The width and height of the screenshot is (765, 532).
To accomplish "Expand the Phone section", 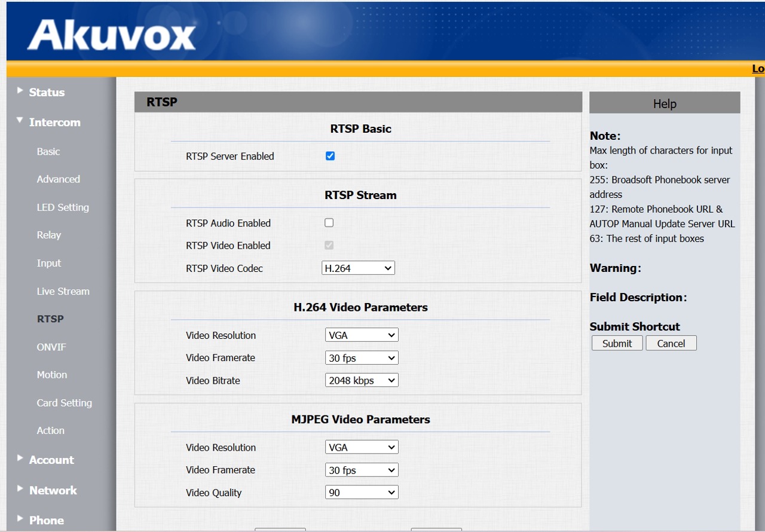I will 46,520.
